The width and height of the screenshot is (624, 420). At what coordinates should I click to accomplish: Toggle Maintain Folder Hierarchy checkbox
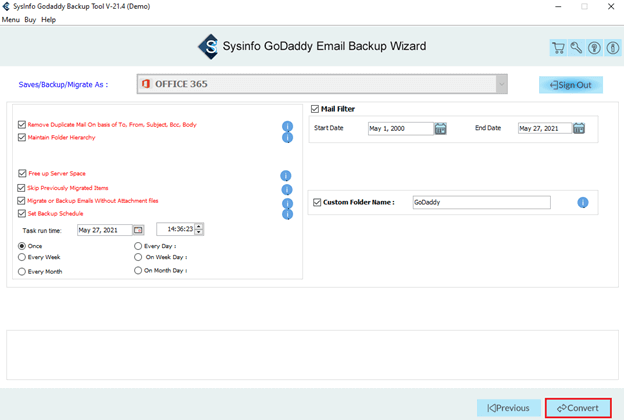tap(22, 137)
